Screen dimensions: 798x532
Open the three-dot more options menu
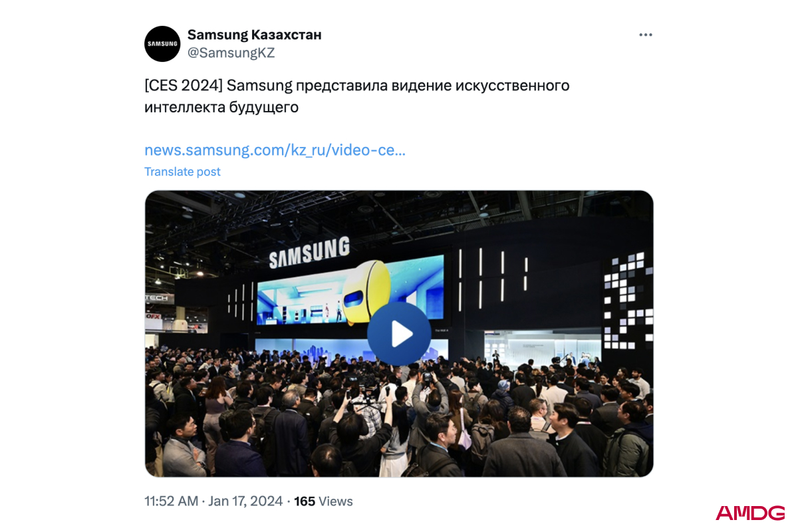click(646, 35)
